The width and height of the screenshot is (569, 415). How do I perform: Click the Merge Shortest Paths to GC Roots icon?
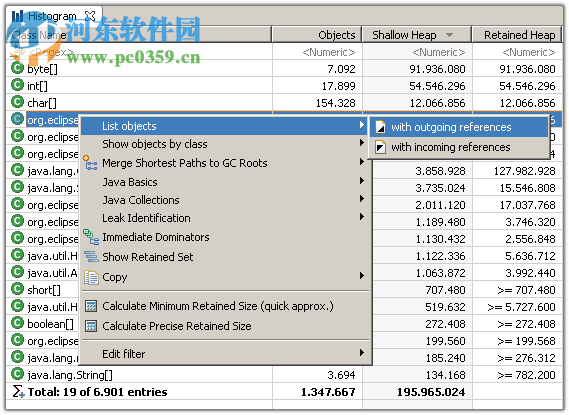90,163
